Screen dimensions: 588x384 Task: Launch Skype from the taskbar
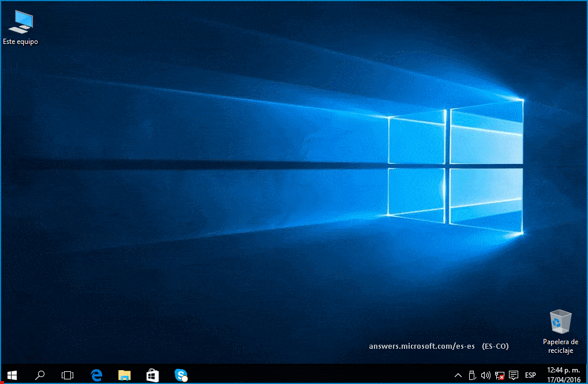tap(181, 375)
